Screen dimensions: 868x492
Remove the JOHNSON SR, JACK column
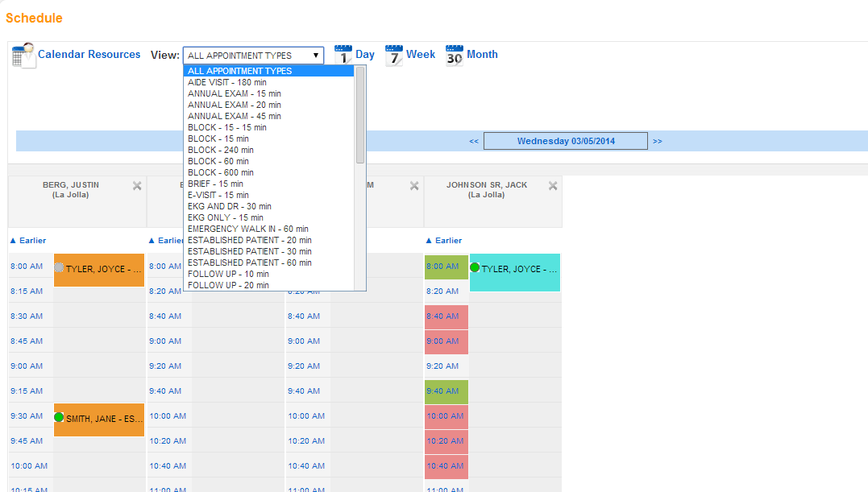pos(553,186)
